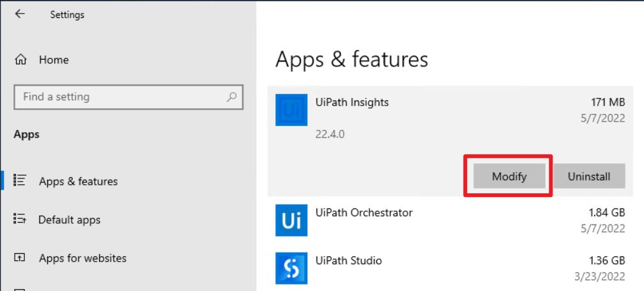Collapse the UiPath Insights entry name

pyautogui.click(x=352, y=102)
